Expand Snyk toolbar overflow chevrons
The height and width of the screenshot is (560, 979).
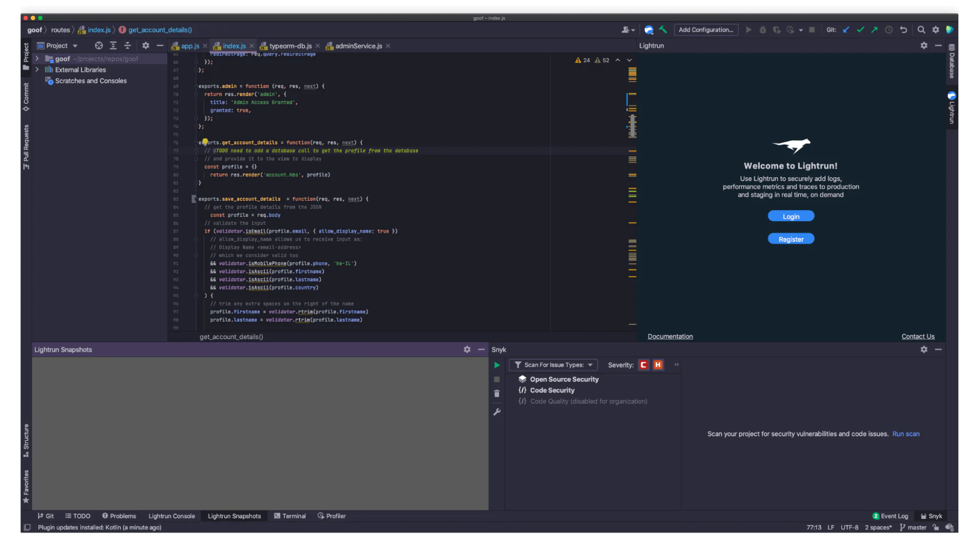pos(676,365)
